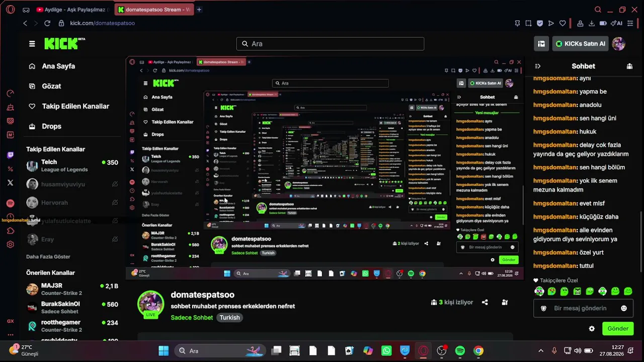Toggle the browser's ad blocker shield
This screenshot has width=644, height=362.
click(x=540, y=23)
